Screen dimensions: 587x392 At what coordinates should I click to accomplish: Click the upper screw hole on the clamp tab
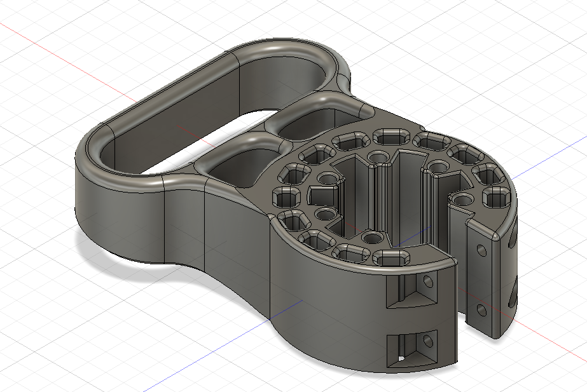coord(482,250)
